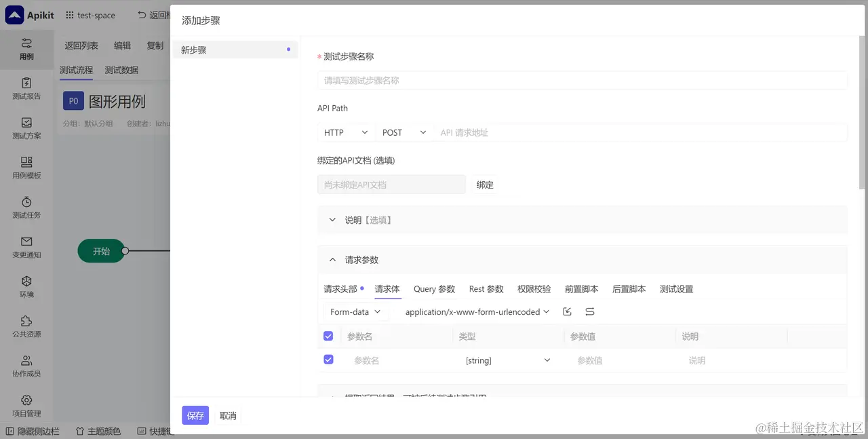The width and height of the screenshot is (868, 439).
Task: Click the 参数名 input in the parameter row
Action: 399,360
